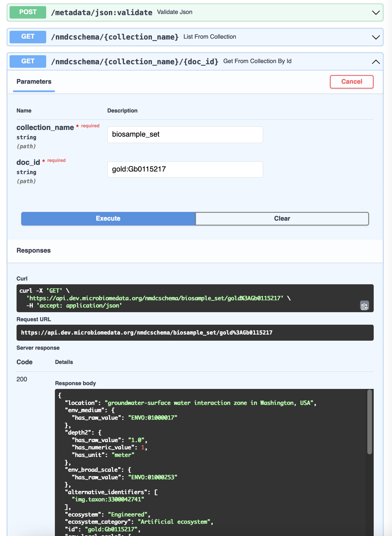Click the "ENVO:01000253" value
Image resolution: width=392 pixels, height=536 pixels.
coord(153,477)
